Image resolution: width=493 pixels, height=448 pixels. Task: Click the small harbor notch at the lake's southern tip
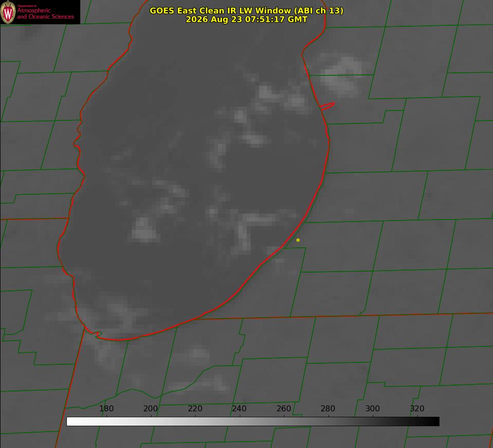(98, 335)
